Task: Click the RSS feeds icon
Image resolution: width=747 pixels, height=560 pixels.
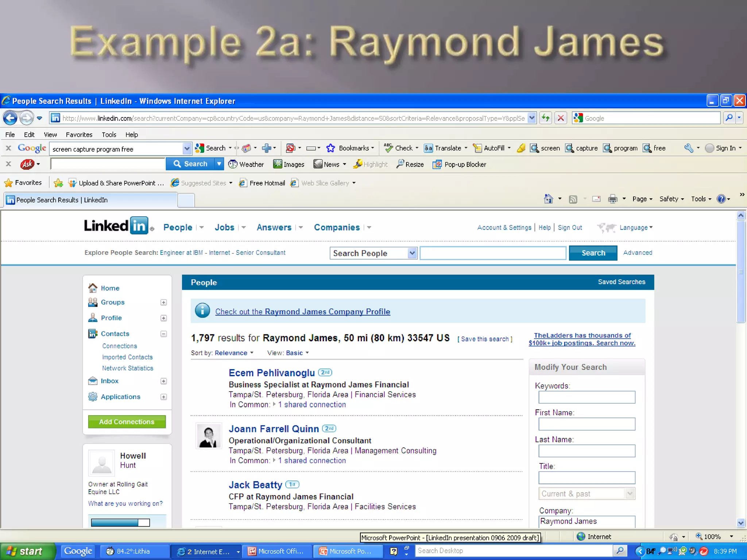Action: tap(573, 199)
